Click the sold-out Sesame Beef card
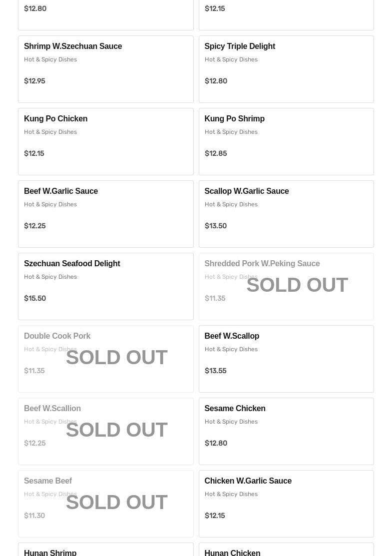 point(105,504)
